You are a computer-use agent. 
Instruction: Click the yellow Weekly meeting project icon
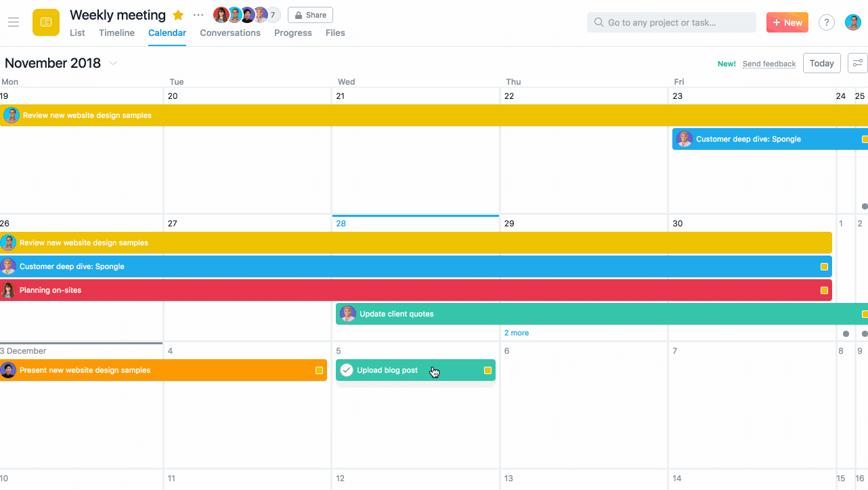[45, 22]
